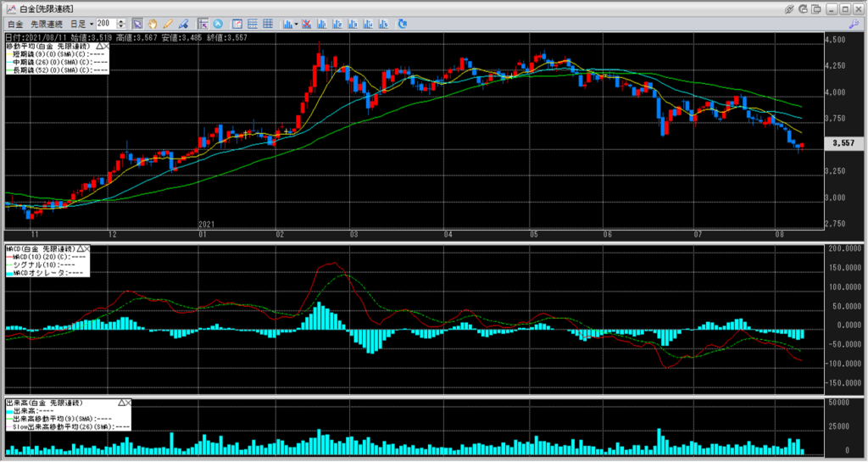Apply chart template 3 icon
This screenshot has width=868, height=462.
(x=353, y=24)
